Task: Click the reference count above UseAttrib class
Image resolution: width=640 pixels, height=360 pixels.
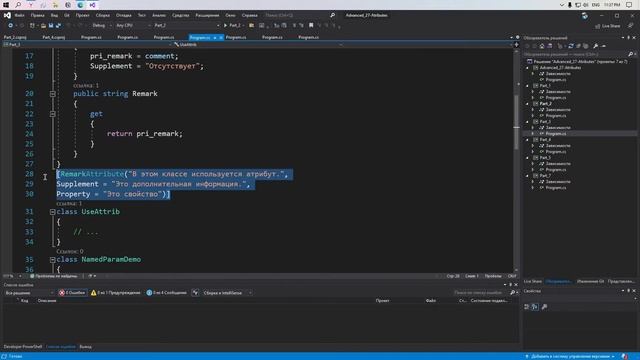Action: point(69,203)
